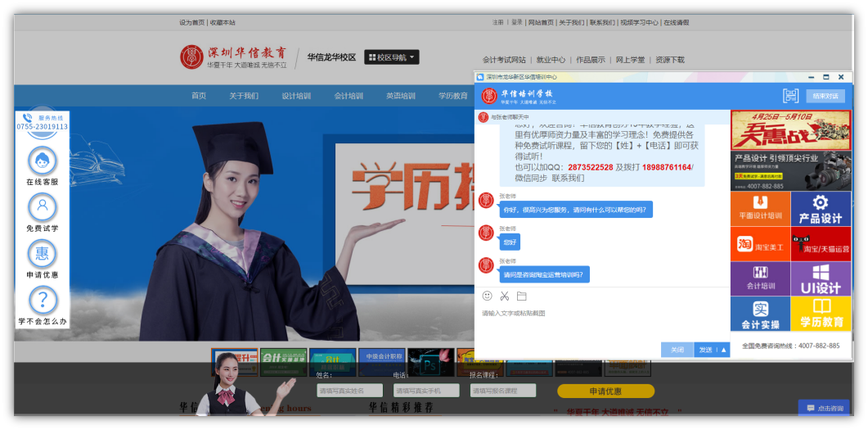Open 英语培训 nav item
This screenshot has height=430, width=868.
(x=401, y=96)
